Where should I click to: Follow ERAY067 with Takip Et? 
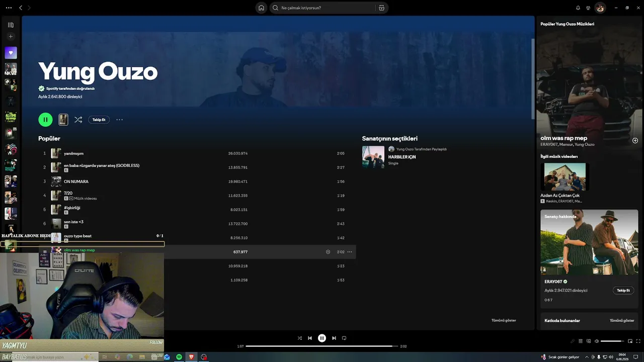click(x=623, y=290)
